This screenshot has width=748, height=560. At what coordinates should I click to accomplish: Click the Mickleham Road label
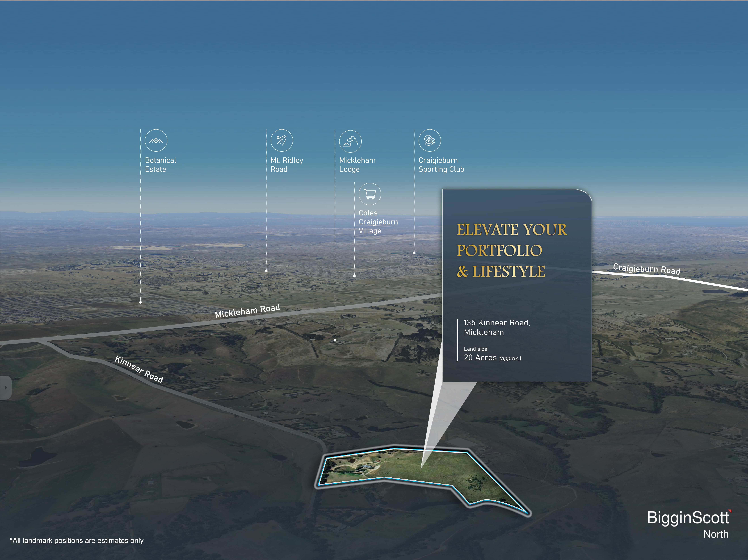(247, 311)
